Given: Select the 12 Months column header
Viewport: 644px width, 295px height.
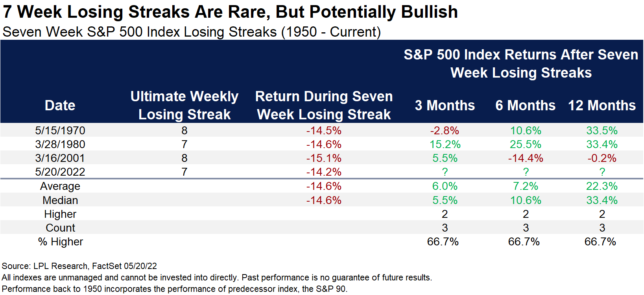Looking at the screenshot, I should click(602, 106).
